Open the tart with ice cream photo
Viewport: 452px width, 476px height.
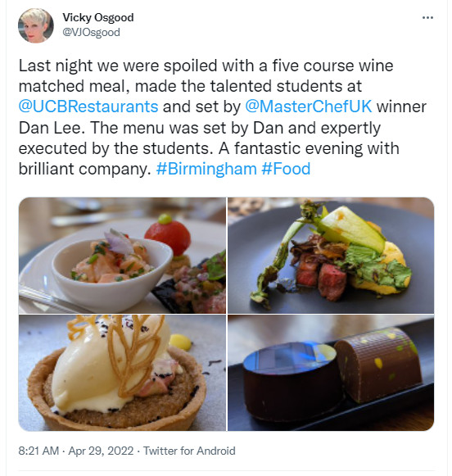122,373
